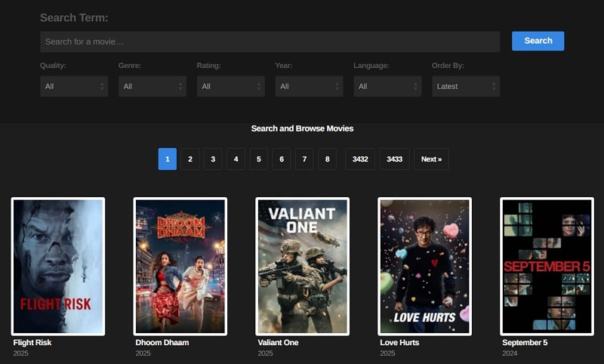Open the Flight Risk poster

click(x=58, y=267)
